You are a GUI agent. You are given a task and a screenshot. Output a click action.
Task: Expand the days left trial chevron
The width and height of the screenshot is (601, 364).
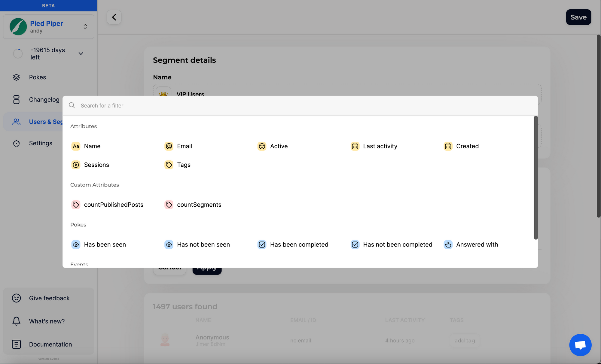point(81,53)
